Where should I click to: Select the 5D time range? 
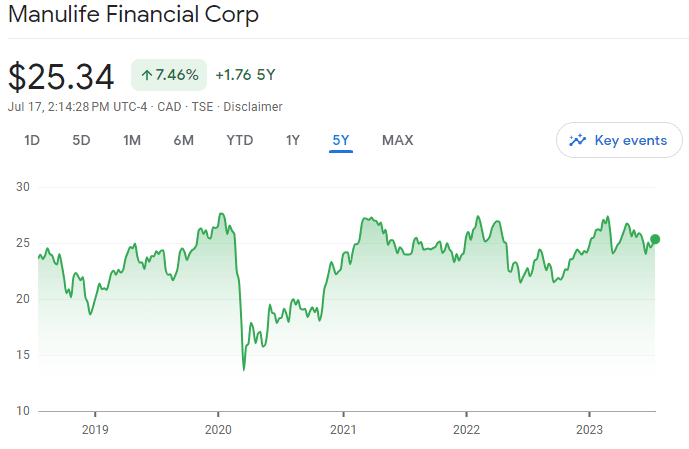(x=81, y=141)
